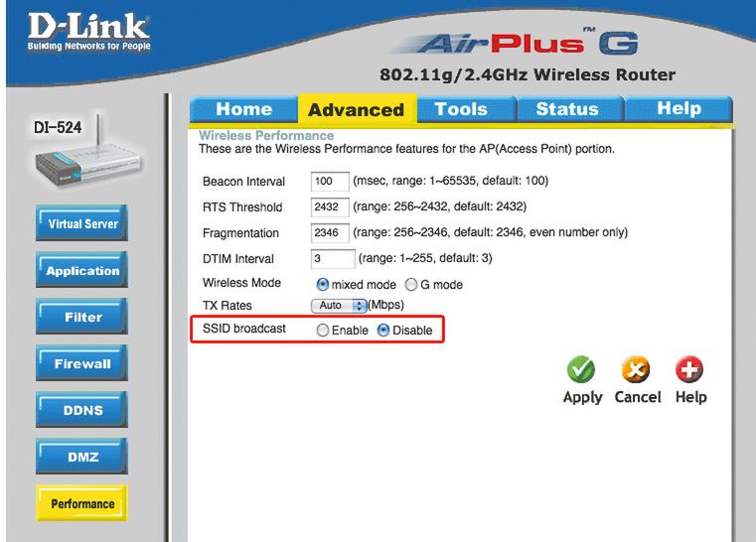Switch to the Home tab
The width and height of the screenshot is (756, 542).
(244, 109)
